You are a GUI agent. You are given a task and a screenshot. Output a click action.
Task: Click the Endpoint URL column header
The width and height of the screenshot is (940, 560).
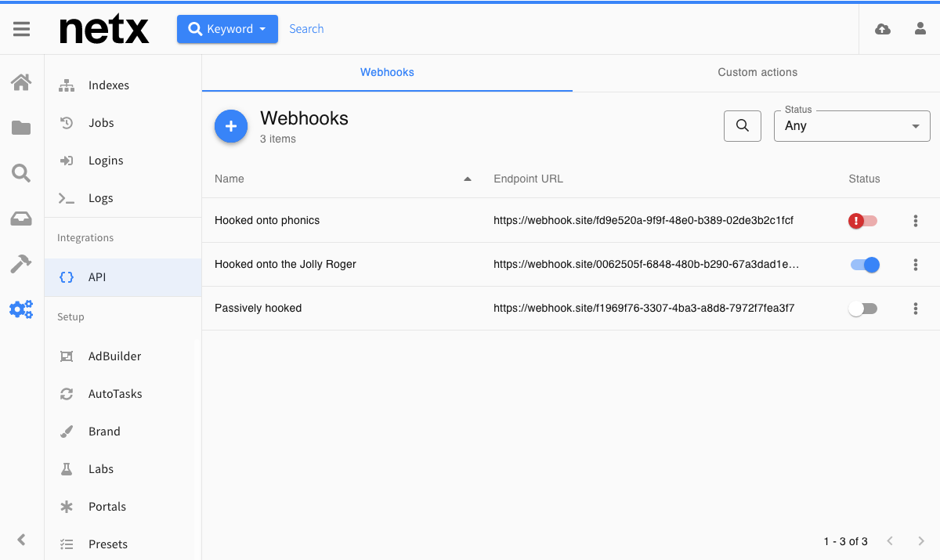[528, 179]
